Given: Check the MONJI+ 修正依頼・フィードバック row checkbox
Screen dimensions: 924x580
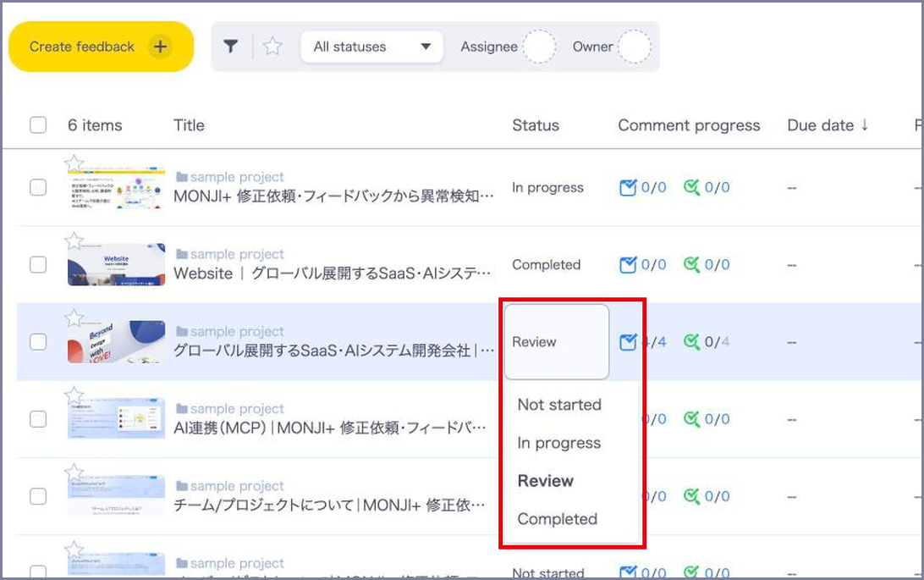Looking at the screenshot, I should point(38,187).
